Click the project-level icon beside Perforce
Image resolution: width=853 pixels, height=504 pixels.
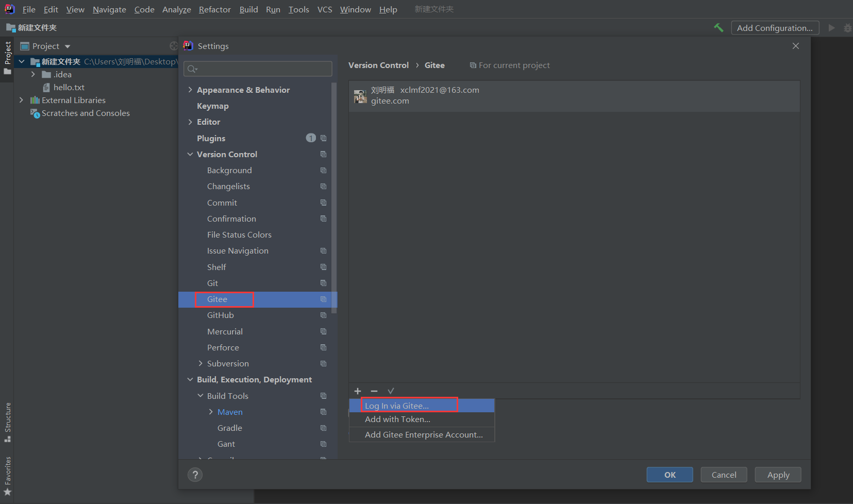coord(323,347)
